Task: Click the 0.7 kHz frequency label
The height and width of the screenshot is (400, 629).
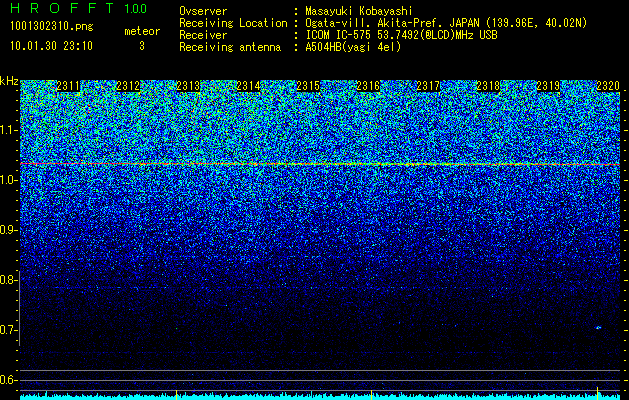Action: pyautogui.click(x=8, y=330)
